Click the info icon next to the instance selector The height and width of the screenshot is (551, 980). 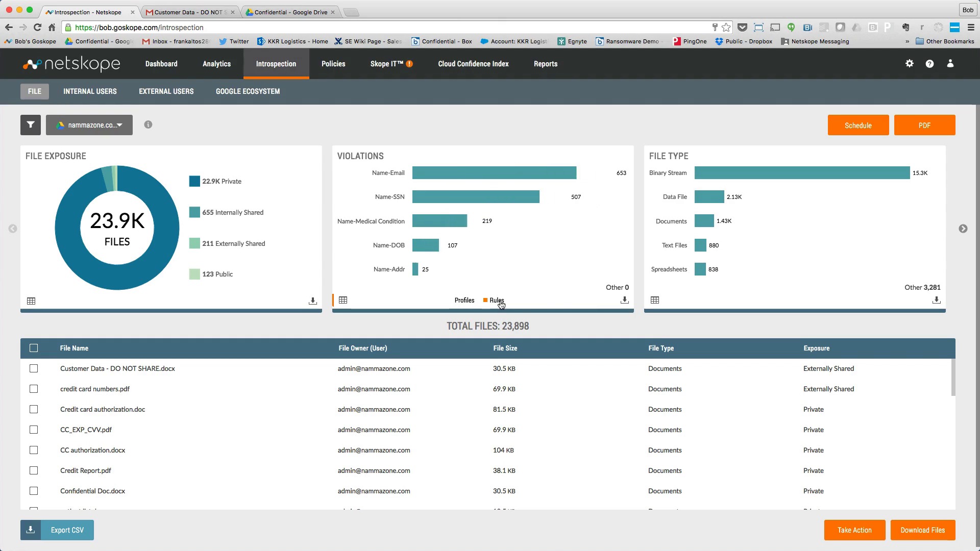point(148,124)
